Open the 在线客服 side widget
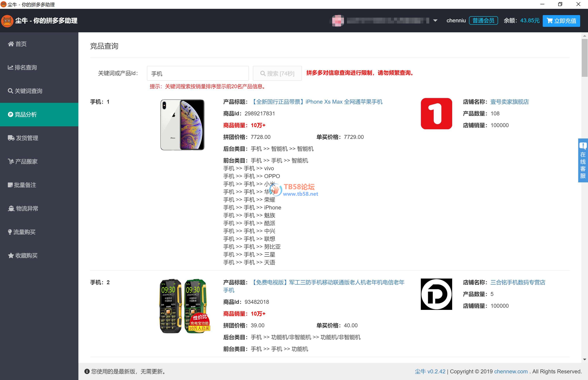Screen dimensions: 588x380 pos(583,160)
